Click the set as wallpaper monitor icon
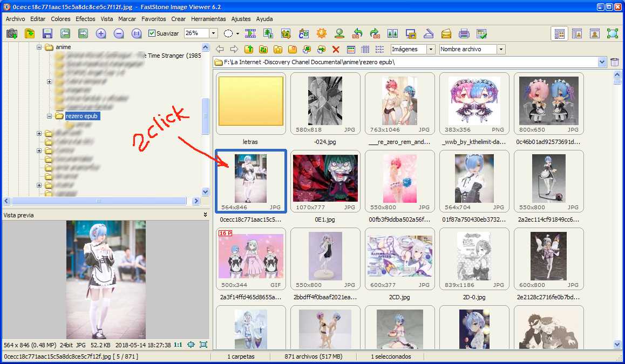This screenshot has height=364, width=625. pos(411,34)
